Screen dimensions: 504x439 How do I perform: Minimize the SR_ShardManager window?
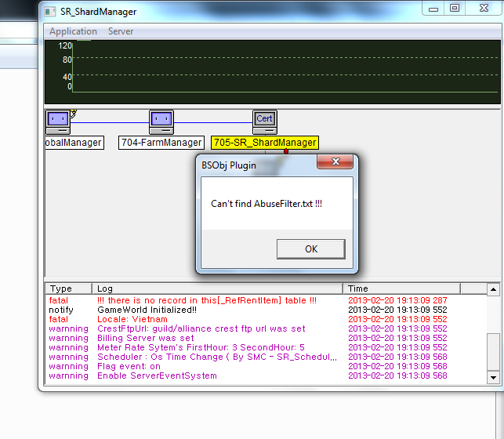coord(433,9)
